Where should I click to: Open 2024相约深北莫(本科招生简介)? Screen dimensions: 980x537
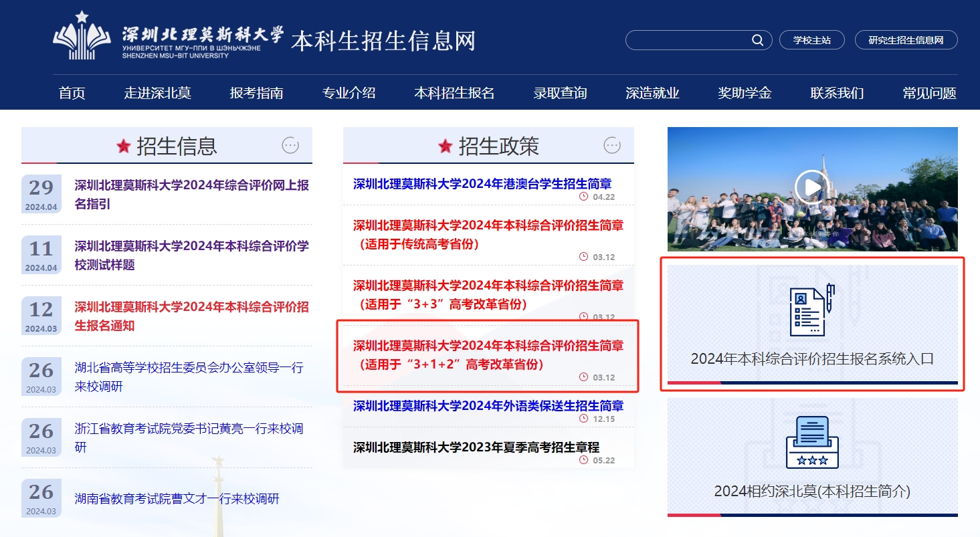click(812, 457)
